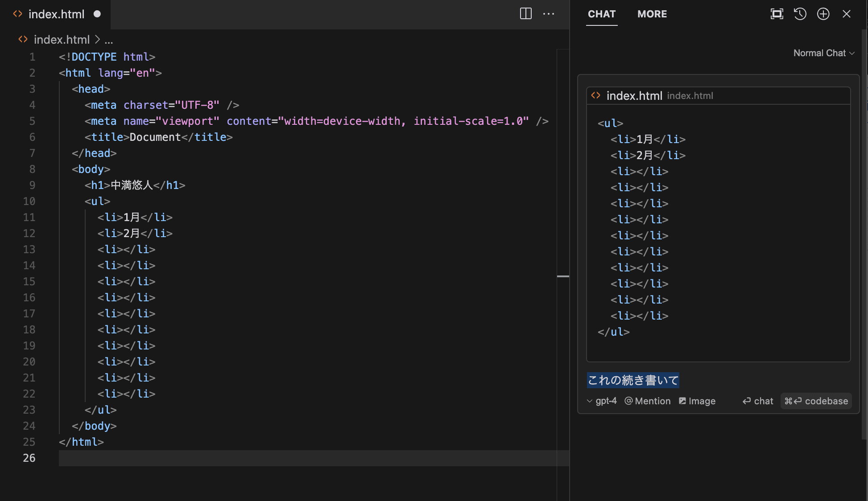The width and height of the screenshot is (868, 501).
Task: Open chat history clock icon
Action: tap(800, 14)
